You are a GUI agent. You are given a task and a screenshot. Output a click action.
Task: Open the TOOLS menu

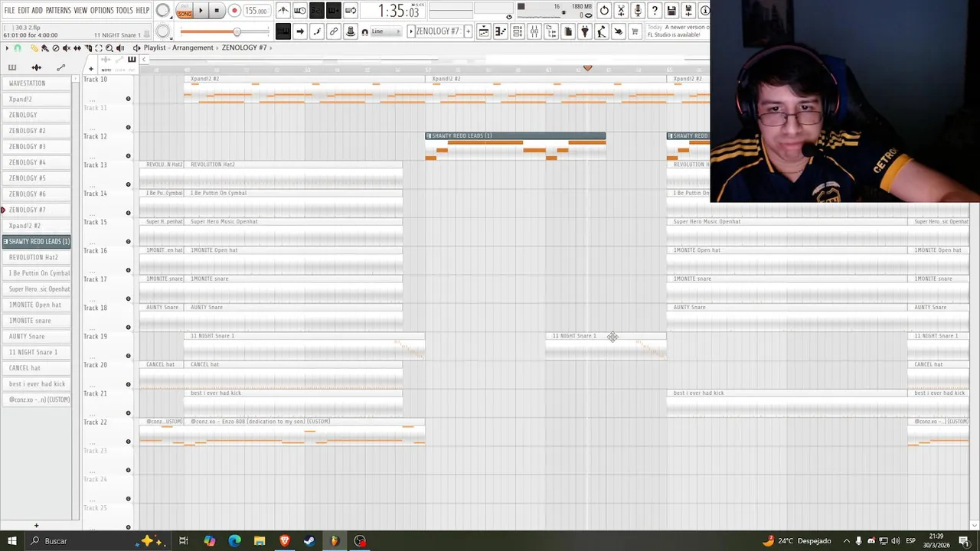(x=124, y=11)
